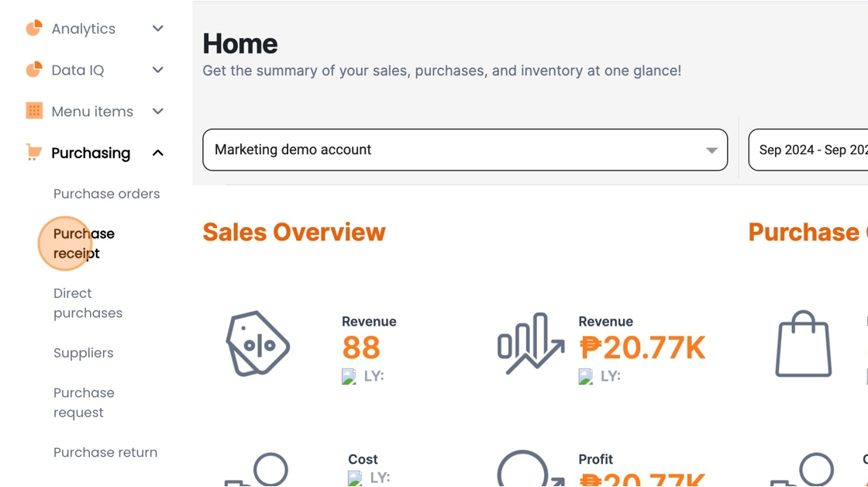Click the price tag percent icon

tap(257, 344)
